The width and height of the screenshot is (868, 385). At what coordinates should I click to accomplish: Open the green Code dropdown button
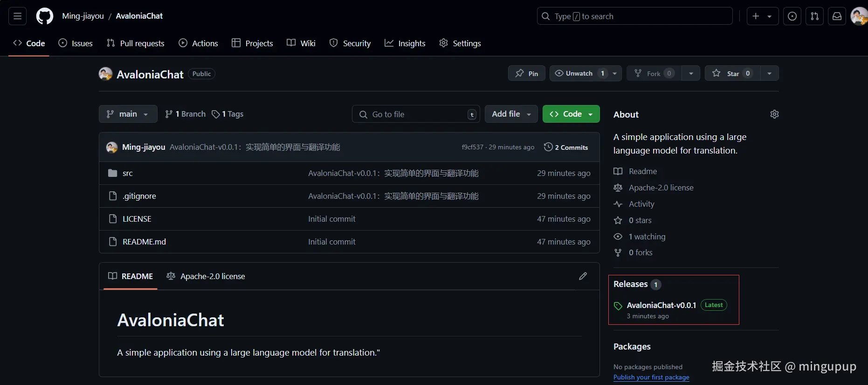(x=571, y=114)
